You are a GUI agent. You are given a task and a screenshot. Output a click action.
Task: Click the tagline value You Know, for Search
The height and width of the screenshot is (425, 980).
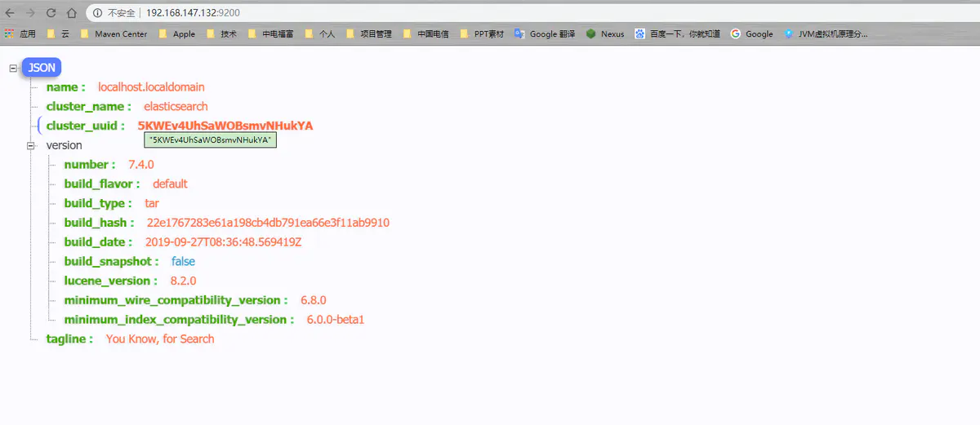160,339
